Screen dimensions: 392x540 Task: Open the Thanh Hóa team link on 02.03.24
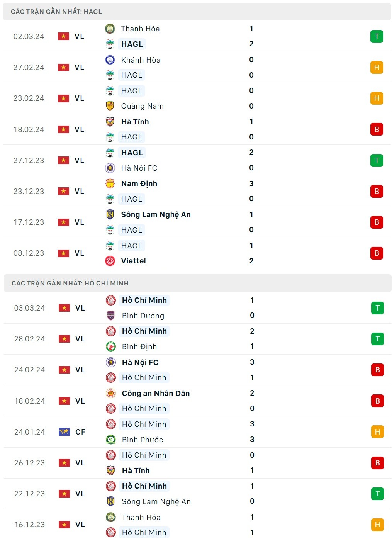140,29
